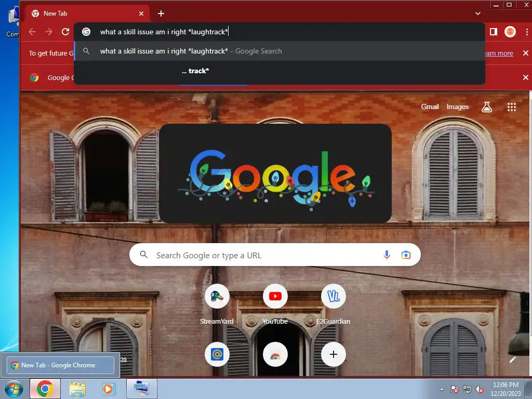Dismiss the 'To get future' info bar

[x=526, y=54]
